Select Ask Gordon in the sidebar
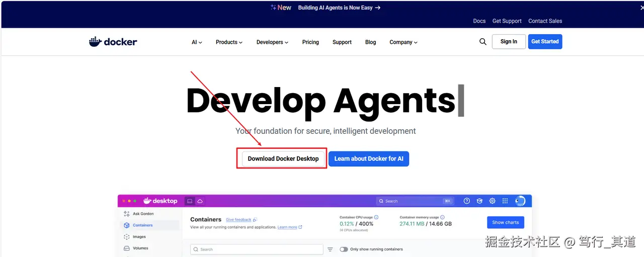The width and height of the screenshot is (644, 257). [x=143, y=214]
